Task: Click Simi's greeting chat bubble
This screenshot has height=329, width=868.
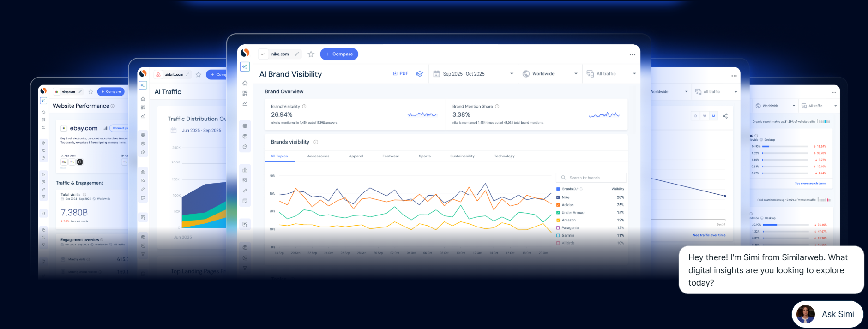Action: tap(771, 270)
